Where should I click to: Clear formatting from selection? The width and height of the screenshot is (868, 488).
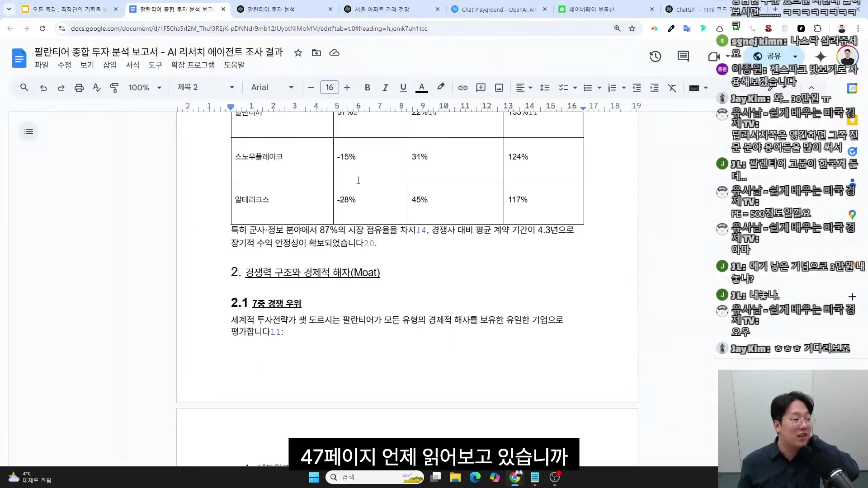click(x=672, y=88)
